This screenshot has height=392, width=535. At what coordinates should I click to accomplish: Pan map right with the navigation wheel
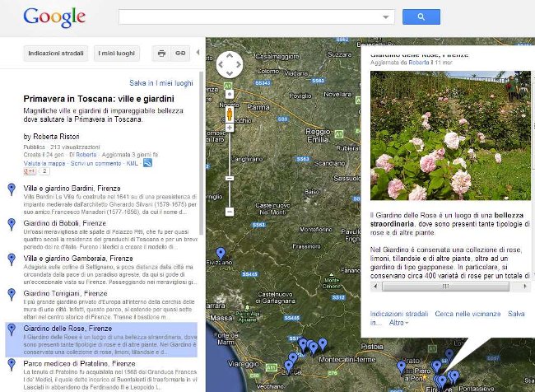click(239, 64)
